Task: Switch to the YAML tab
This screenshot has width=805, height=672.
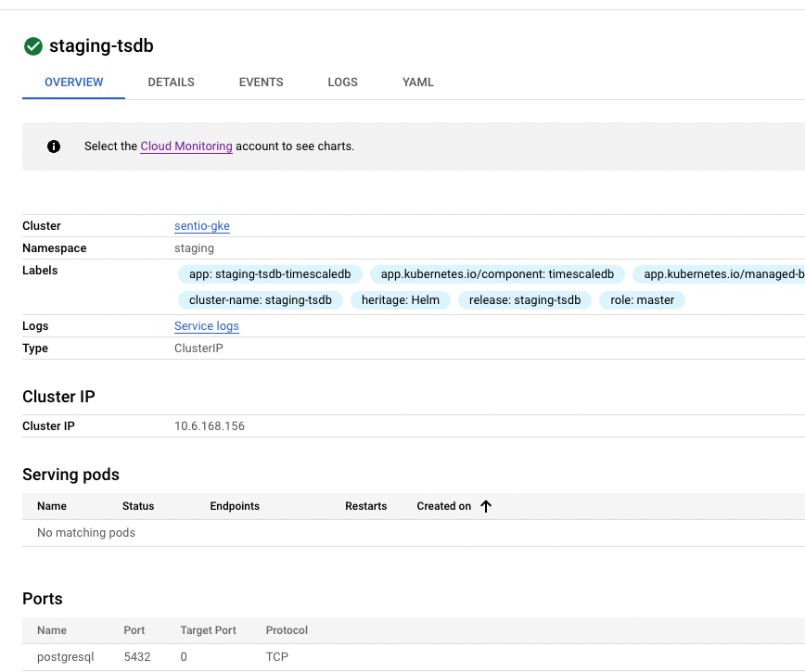Action: tap(417, 82)
